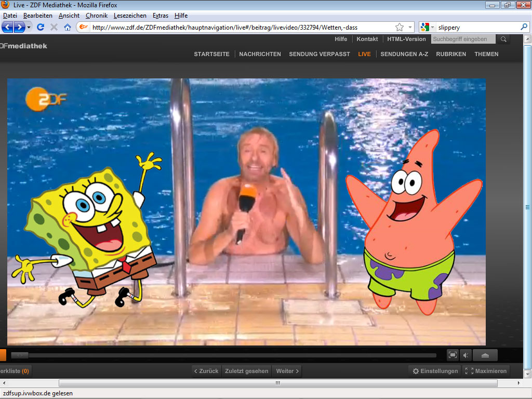Go back with the browser back arrow

(x=8, y=27)
